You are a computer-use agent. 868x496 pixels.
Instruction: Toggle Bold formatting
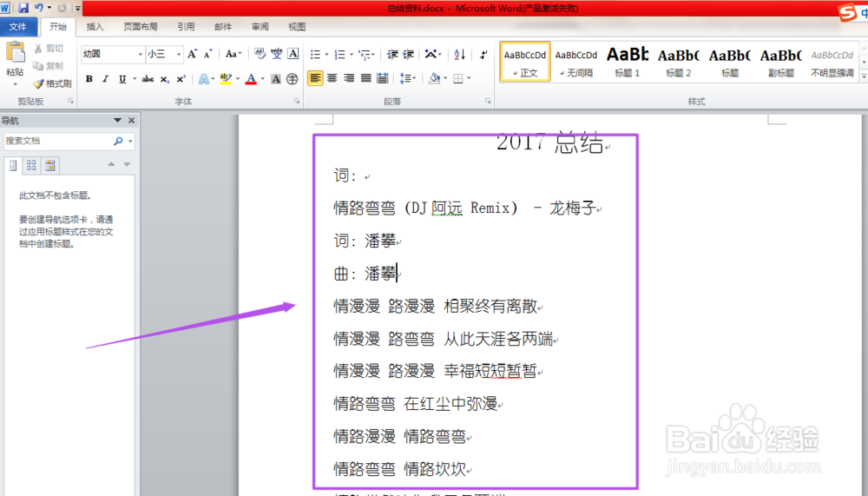(x=89, y=79)
